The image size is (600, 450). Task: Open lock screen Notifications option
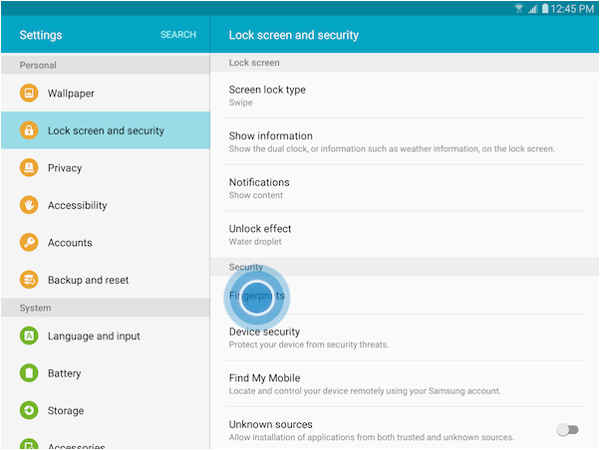tap(404, 188)
